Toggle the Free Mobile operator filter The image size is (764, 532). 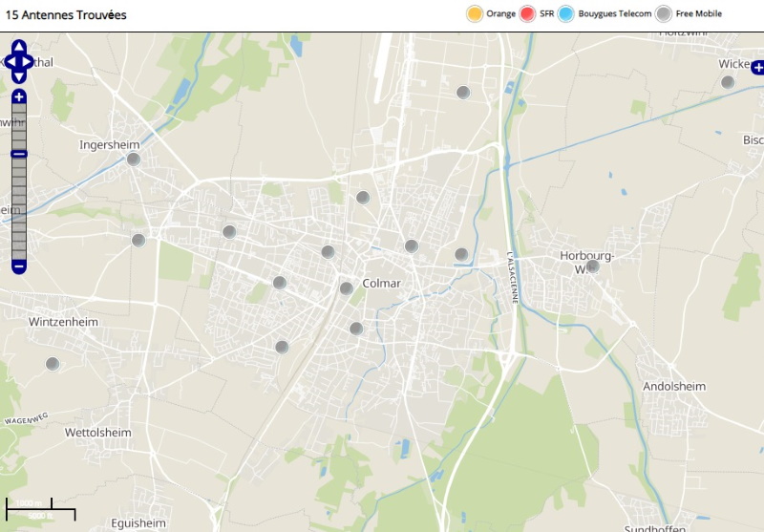663,14
